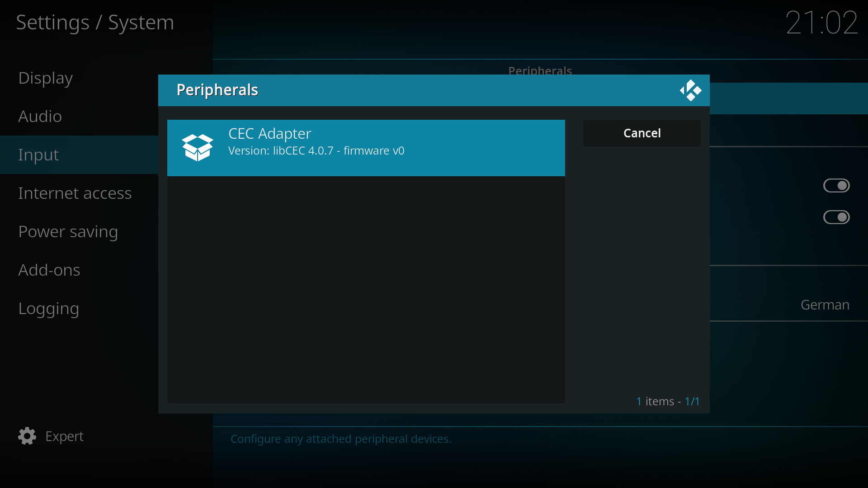The image size is (868, 488).
Task: Click the Peripherals dialog title
Action: [x=217, y=90]
